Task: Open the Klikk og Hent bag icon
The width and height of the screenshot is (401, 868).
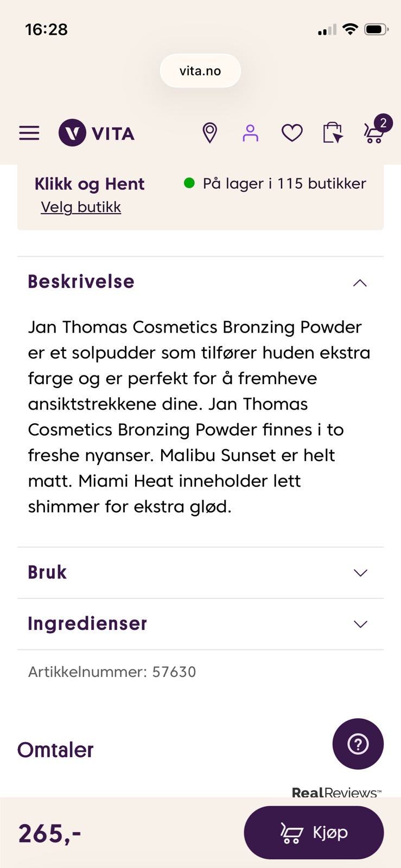Action: [333, 133]
